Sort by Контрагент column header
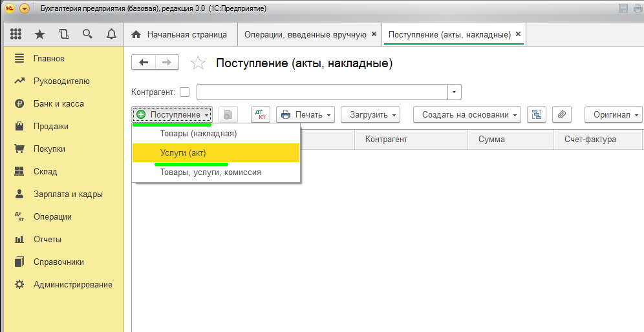644x332 pixels. pos(411,139)
